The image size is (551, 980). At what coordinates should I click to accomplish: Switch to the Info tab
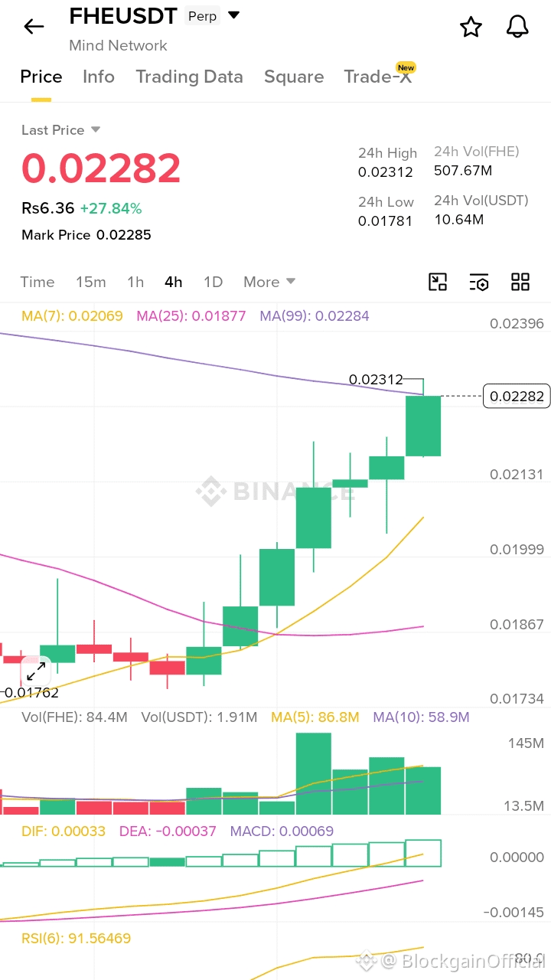click(99, 77)
